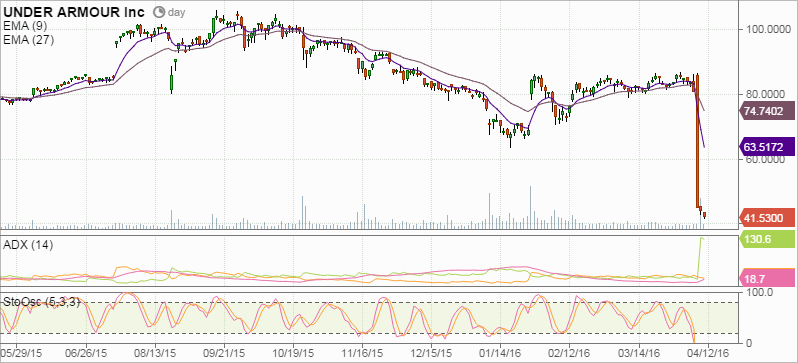Click the 02/12/16 date axis label
The width and height of the screenshot is (798, 363).
pos(568,352)
